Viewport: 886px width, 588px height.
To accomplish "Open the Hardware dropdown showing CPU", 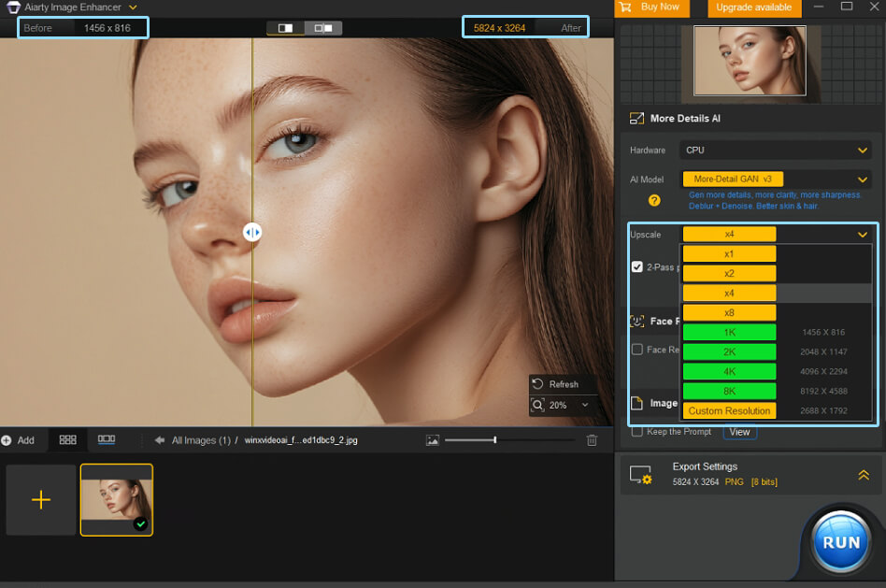I will pyautogui.click(x=776, y=150).
